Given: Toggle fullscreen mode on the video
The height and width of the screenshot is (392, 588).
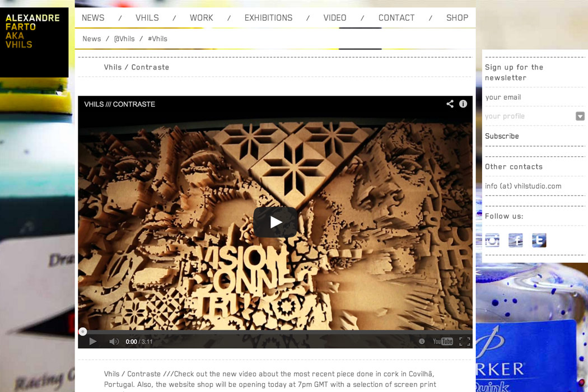Looking at the screenshot, I should point(464,342).
